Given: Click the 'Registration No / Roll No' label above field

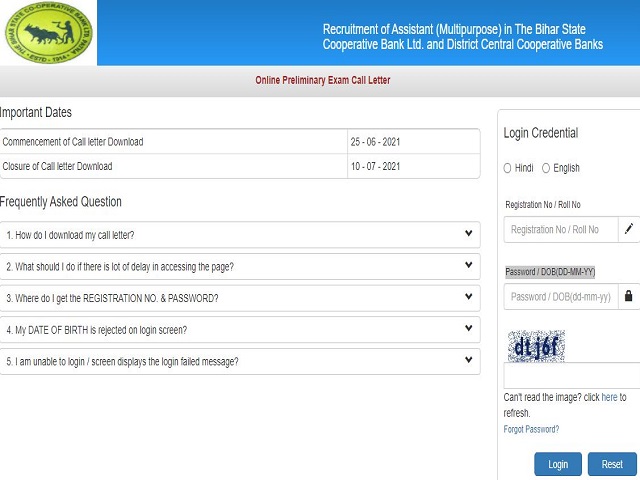Looking at the screenshot, I should coord(543,205).
